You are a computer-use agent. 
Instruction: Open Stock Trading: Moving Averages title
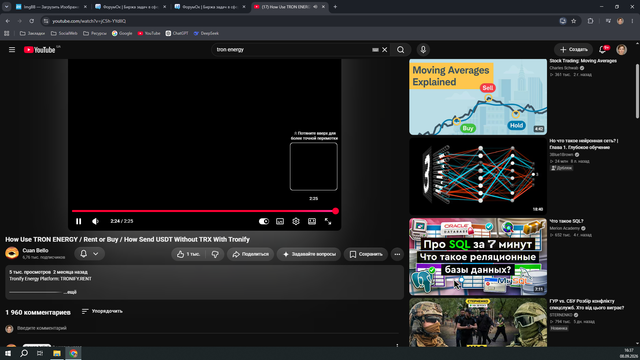583,61
